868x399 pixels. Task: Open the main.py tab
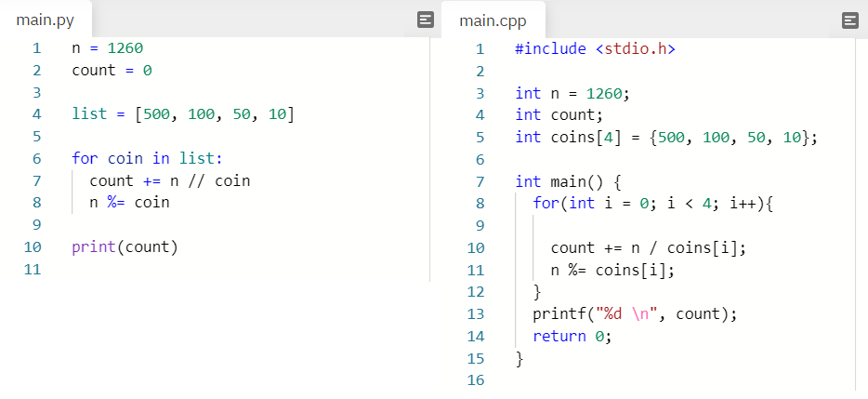tap(46, 20)
